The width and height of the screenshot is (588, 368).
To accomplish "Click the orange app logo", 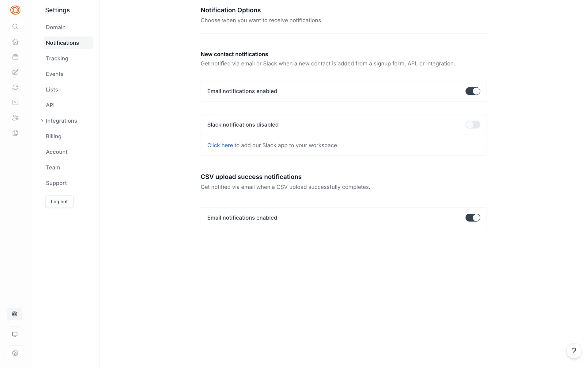I will [x=15, y=10].
